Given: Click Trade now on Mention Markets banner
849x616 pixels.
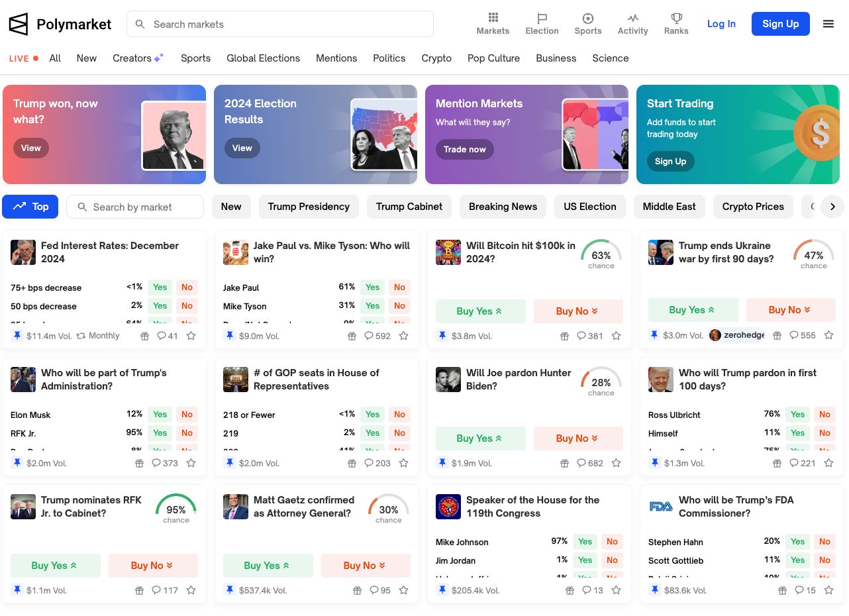Looking at the screenshot, I should (464, 149).
